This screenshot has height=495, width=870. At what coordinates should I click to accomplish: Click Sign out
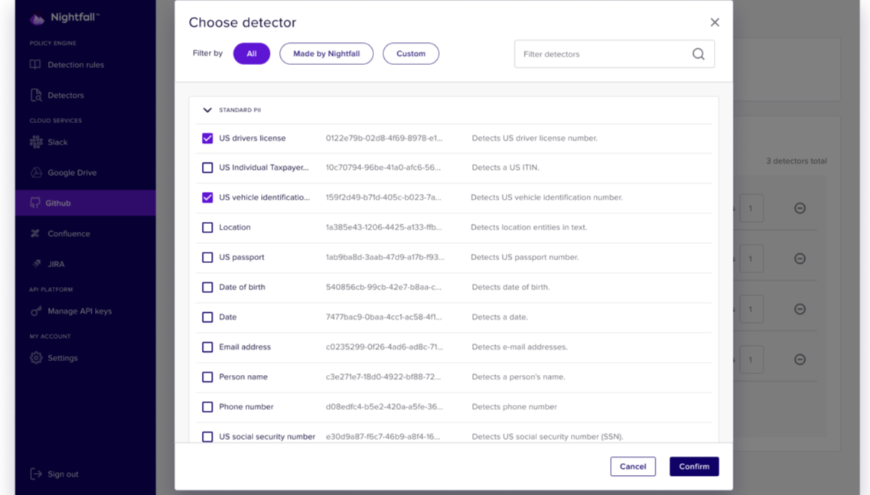point(63,474)
